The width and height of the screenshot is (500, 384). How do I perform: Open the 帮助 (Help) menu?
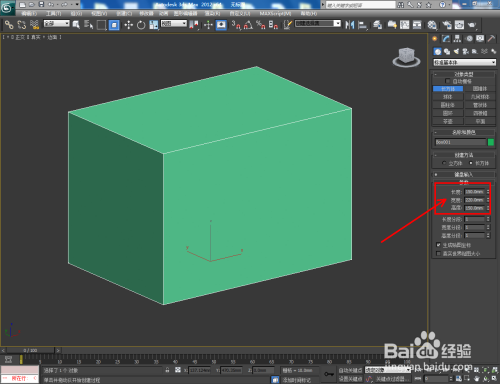click(309, 13)
